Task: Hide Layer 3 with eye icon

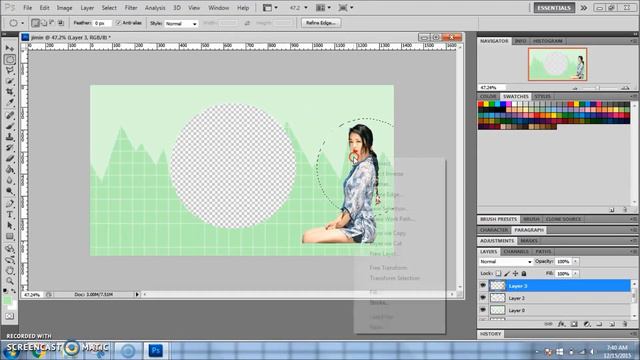Action: click(x=483, y=286)
